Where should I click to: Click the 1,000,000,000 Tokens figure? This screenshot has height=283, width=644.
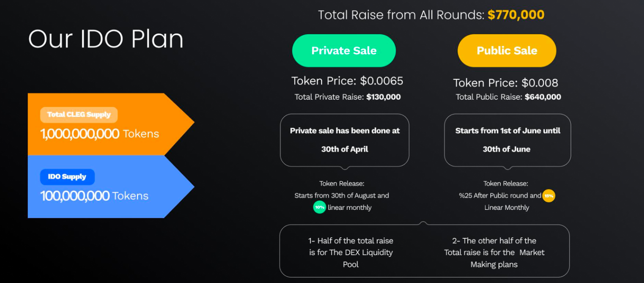tap(99, 134)
